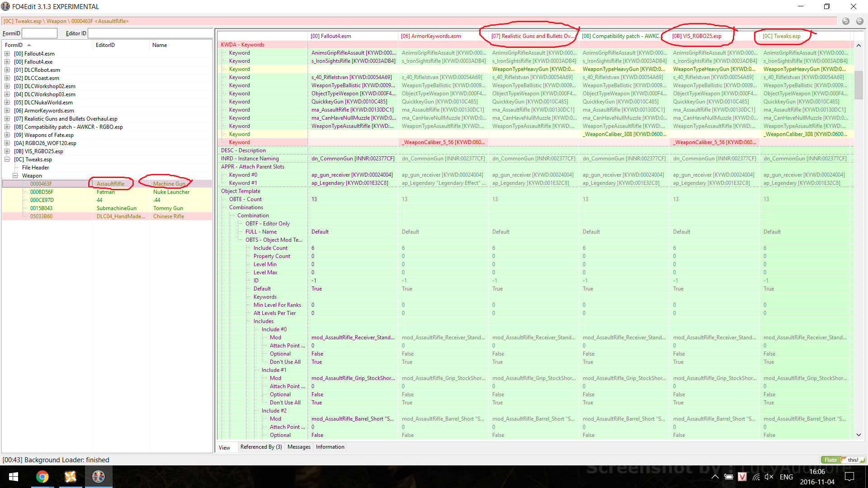Sort tree by FormID column header
Image resolution: width=868 pixels, height=488 pixels.
point(47,45)
